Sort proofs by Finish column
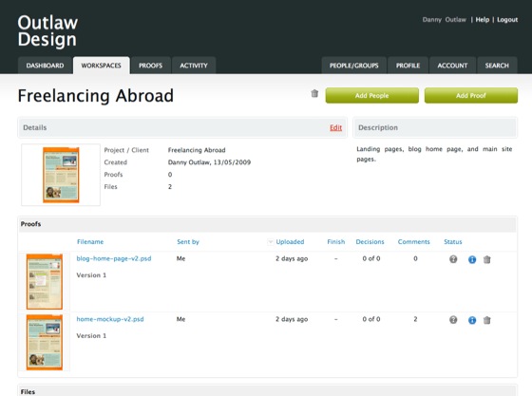This screenshot has width=532, height=396. [x=336, y=242]
